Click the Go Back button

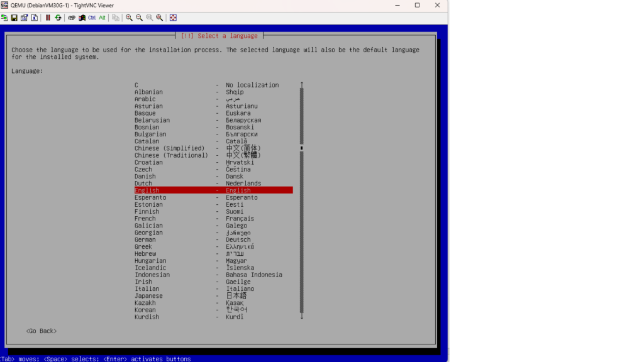coord(42,331)
